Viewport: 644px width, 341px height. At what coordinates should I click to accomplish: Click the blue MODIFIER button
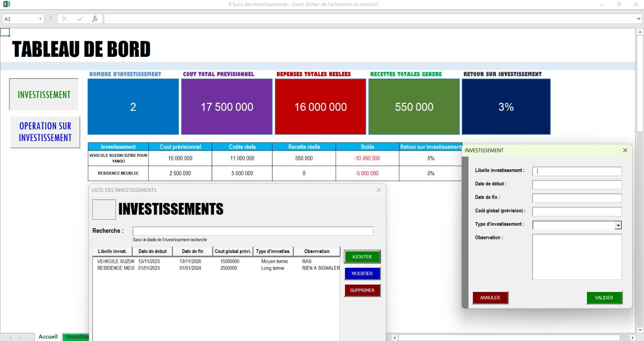(x=362, y=274)
